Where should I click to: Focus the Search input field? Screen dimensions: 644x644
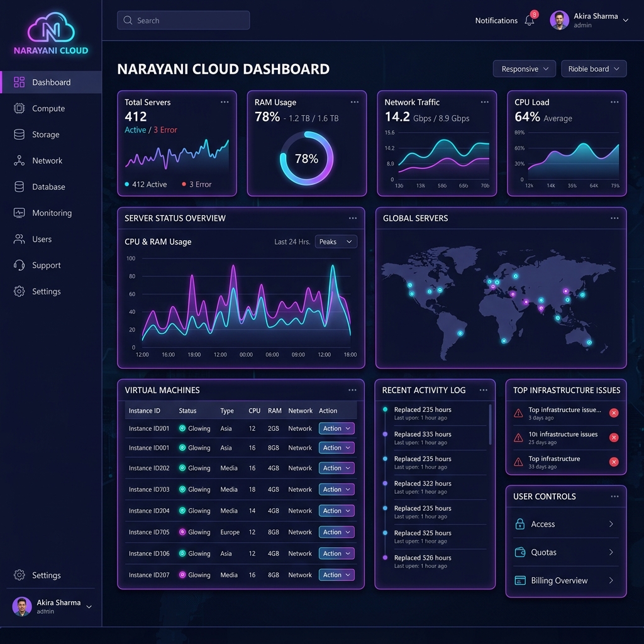tap(183, 20)
